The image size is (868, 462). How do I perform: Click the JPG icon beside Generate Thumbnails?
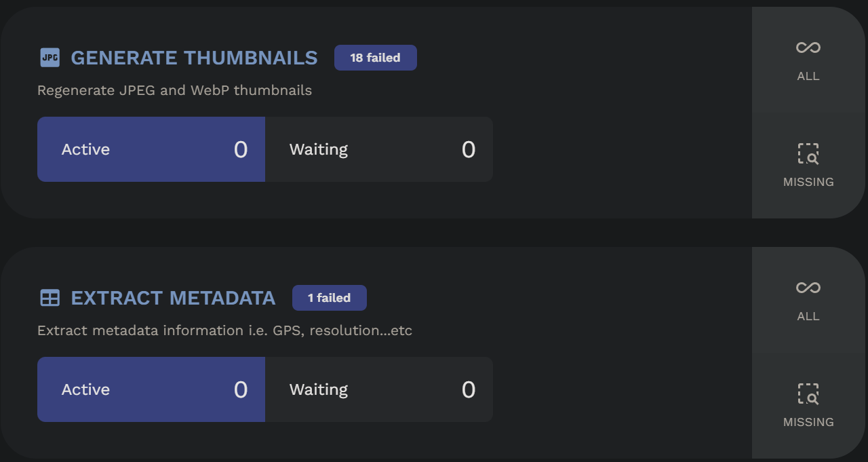click(50, 58)
